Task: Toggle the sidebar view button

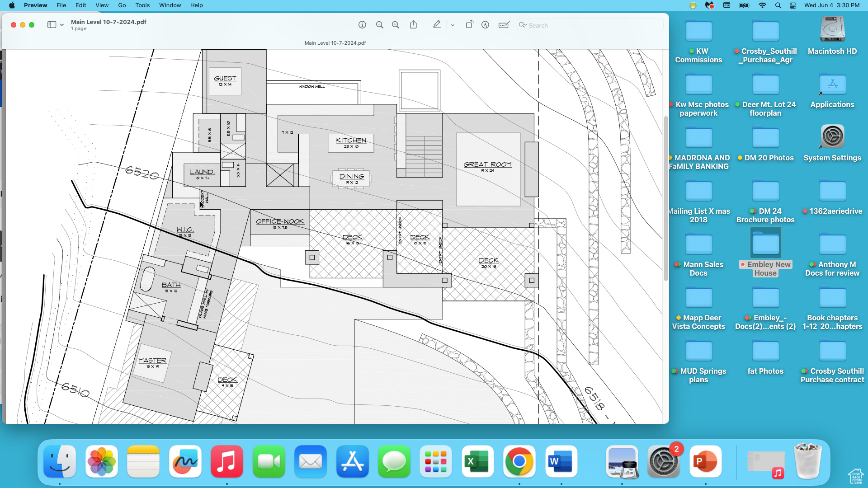Action: tap(52, 25)
